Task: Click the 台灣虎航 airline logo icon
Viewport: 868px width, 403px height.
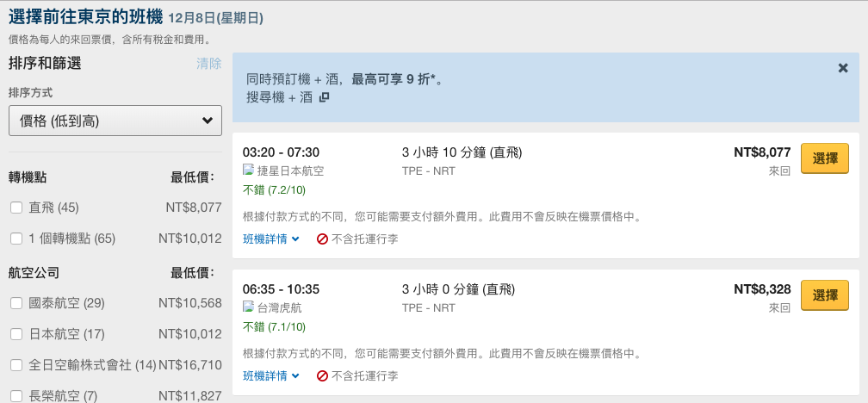Action: point(249,307)
